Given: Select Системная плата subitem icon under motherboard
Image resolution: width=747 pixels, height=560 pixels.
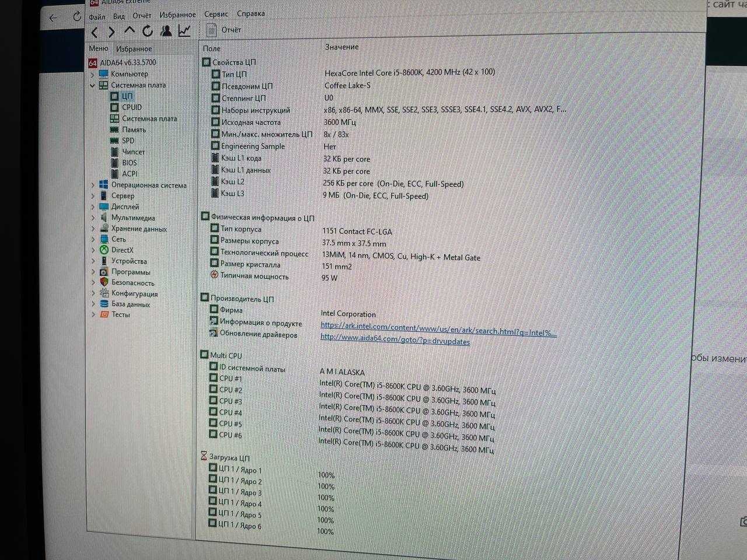Looking at the screenshot, I should point(114,118).
